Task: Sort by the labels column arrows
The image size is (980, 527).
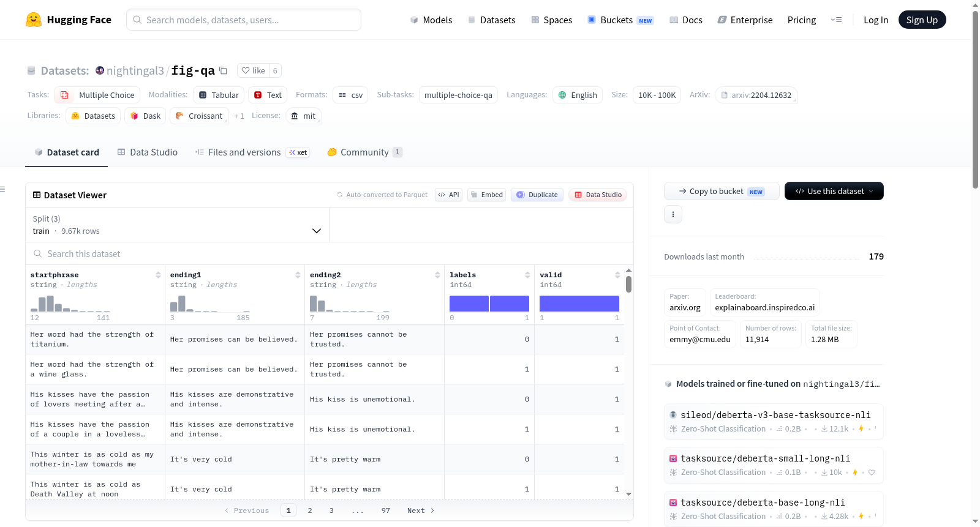Action: [x=527, y=275]
